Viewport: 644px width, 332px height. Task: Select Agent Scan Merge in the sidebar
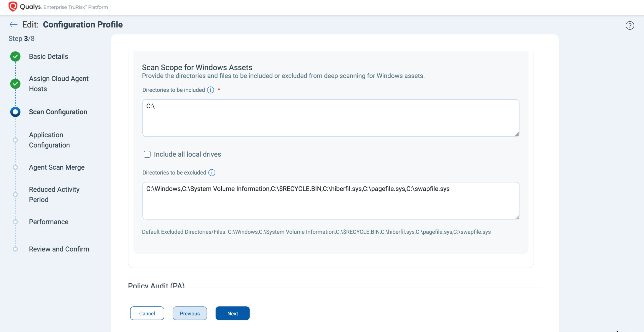pos(56,167)
